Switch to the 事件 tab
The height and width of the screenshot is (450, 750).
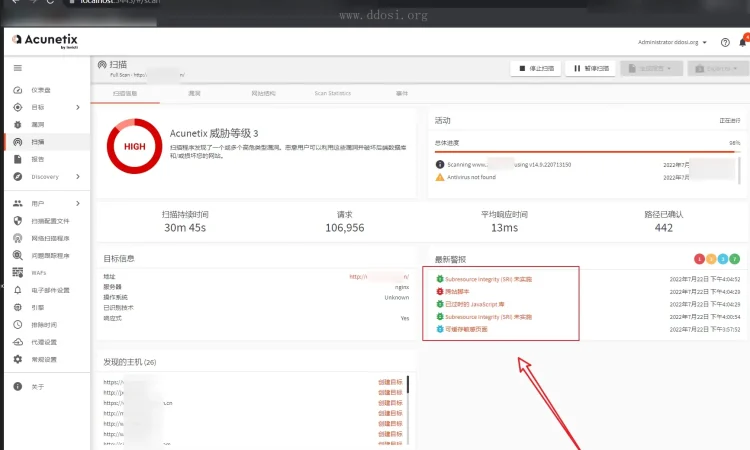click(x=402, y=93)
